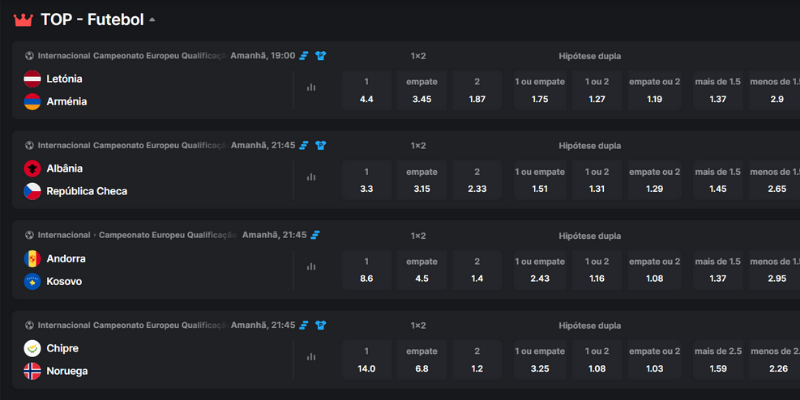Click the crown icon beside TOP - Futebol
This screenshot has height=400, width=800.
[x=24, y=20]
